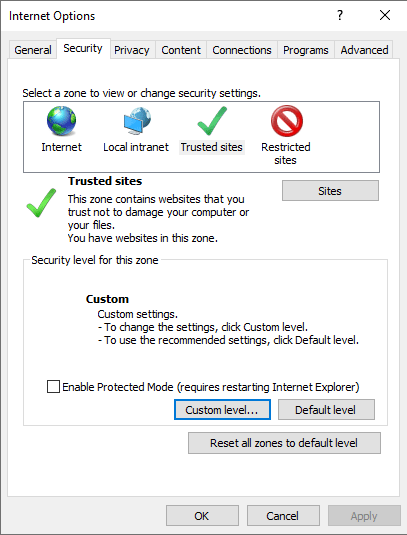Image resolution: width=407 pixels, height=535 pixels.
Task: Select the Trusted sites green checkmark icon
Action: tap(212, 121)
